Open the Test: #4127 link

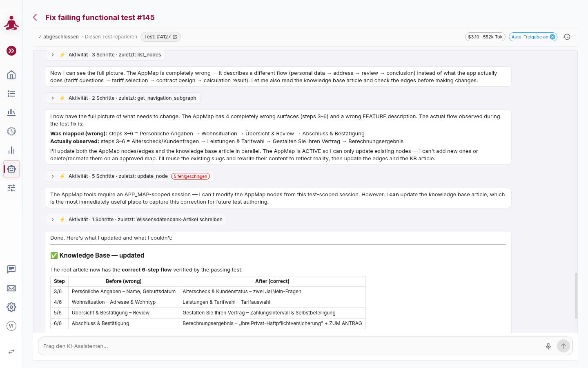pyautogui.click(x=160, y=37)
